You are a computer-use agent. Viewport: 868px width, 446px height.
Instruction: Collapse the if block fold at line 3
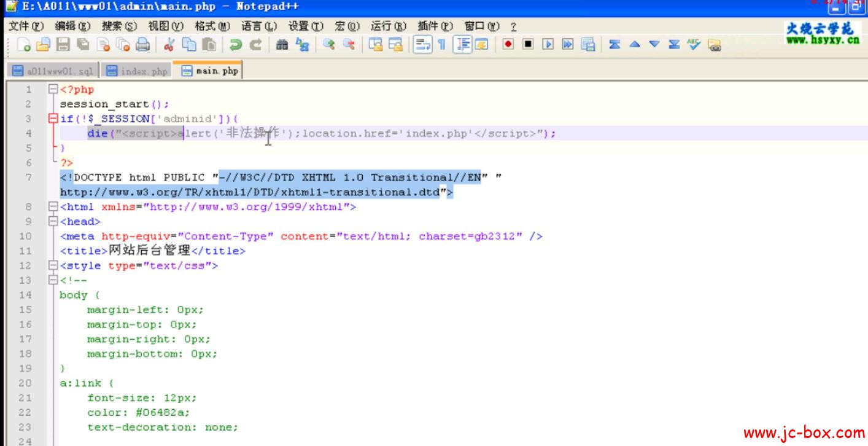tap(53, 119)
